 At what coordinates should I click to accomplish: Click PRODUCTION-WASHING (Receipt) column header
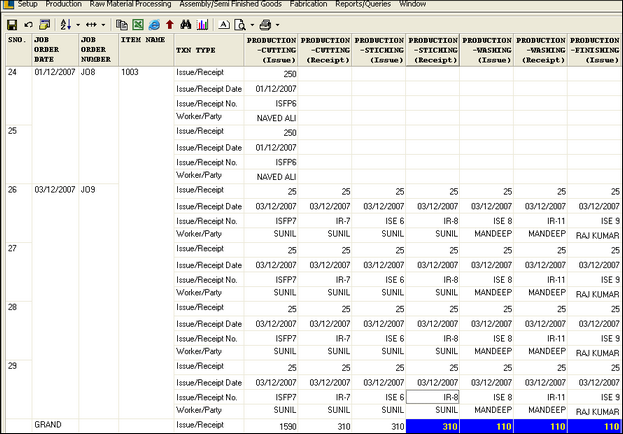coord(540,50)
